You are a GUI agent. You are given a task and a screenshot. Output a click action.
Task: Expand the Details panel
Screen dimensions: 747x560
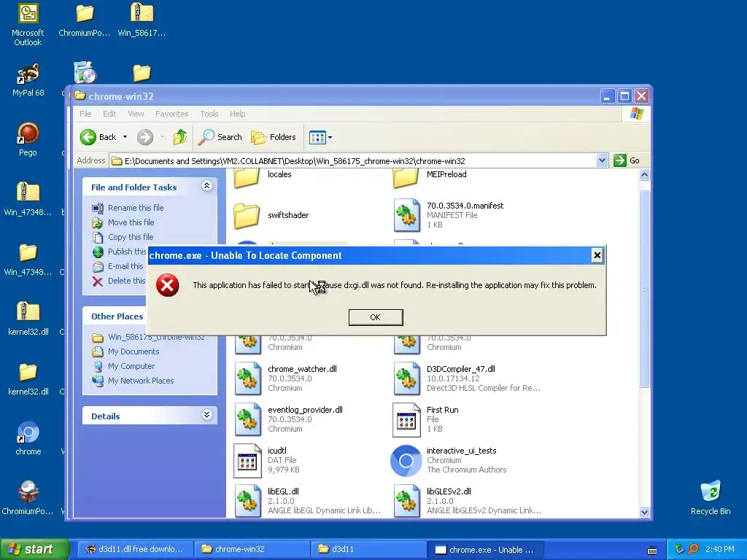point(206,415)
